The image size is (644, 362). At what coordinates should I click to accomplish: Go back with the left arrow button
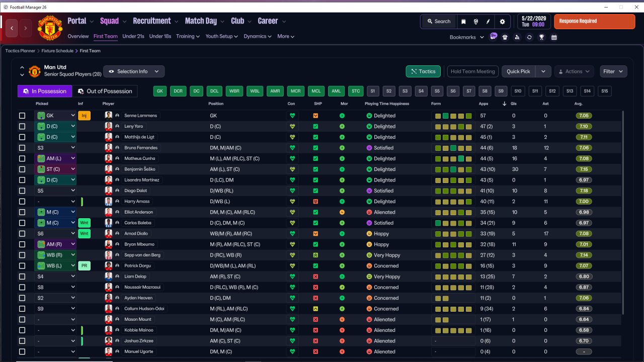12,28
